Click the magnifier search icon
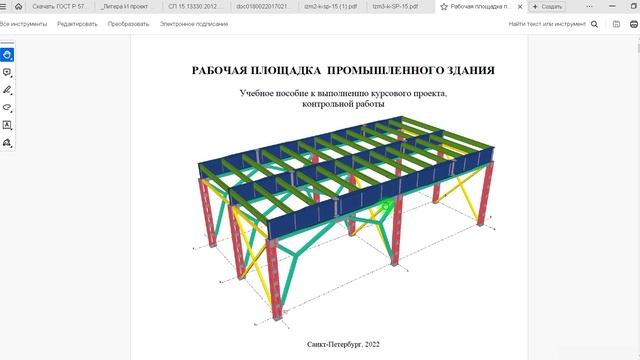 tap(595, 24)
